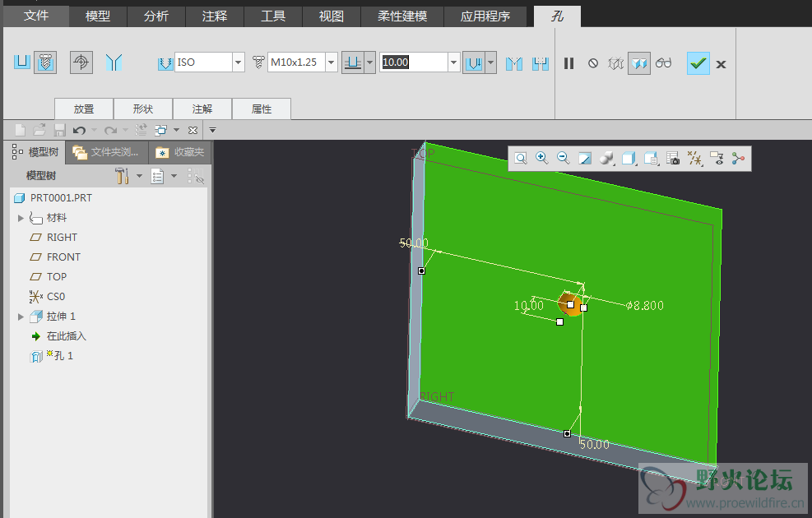Select the 孔 1 feature in model tree
The width and height of the screenshot is (812, 518).
[52, 355]
